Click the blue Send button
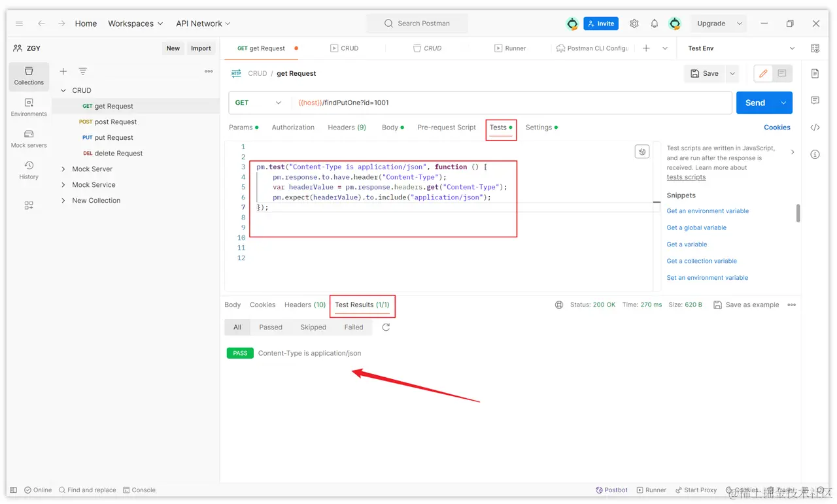The width and height of the screenshot is (837, 504). coord(755,103)
